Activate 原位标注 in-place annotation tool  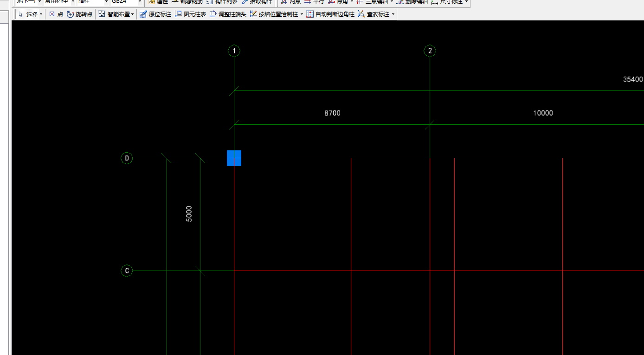pos(155,14)
